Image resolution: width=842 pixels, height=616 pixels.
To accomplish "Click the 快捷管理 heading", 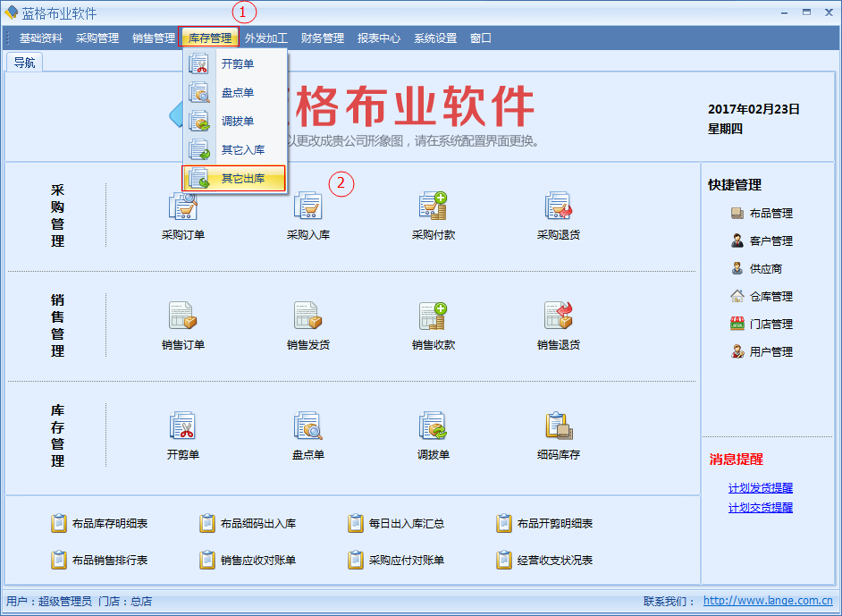I will tap(735, 185).
